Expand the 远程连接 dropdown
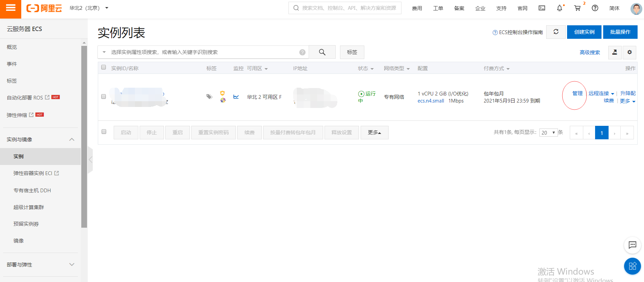Screen dimensions: 644x282 601,93
